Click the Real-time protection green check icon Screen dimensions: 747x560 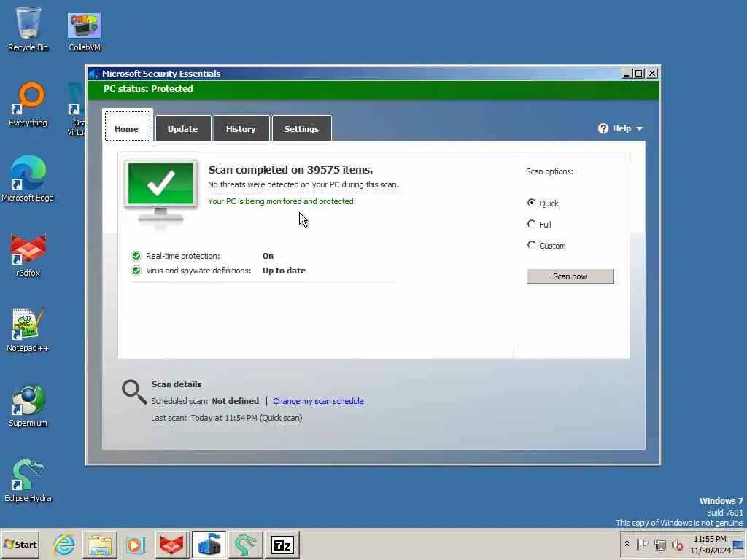(136, 256)
